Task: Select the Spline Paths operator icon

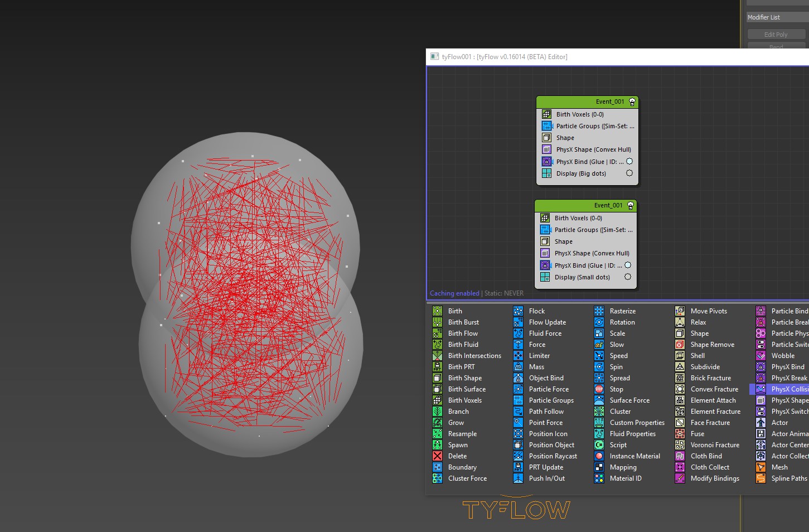Action: pyautogui.click(x=761, y=478)
